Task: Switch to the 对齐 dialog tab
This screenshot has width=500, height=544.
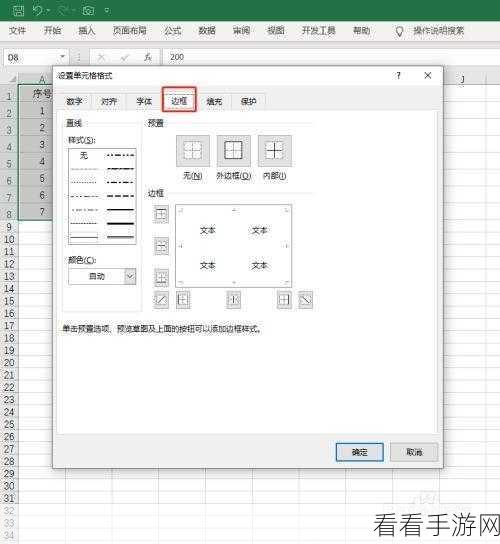Action: click(109, 102)
